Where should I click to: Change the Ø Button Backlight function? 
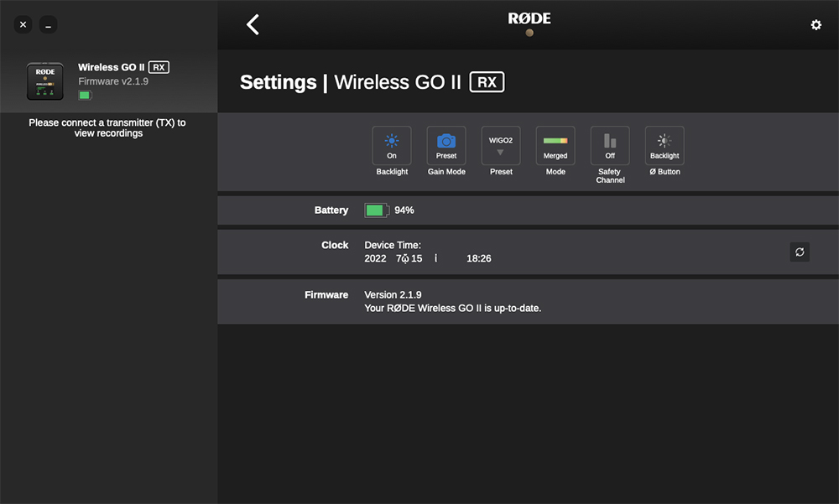tap(664, 146)
